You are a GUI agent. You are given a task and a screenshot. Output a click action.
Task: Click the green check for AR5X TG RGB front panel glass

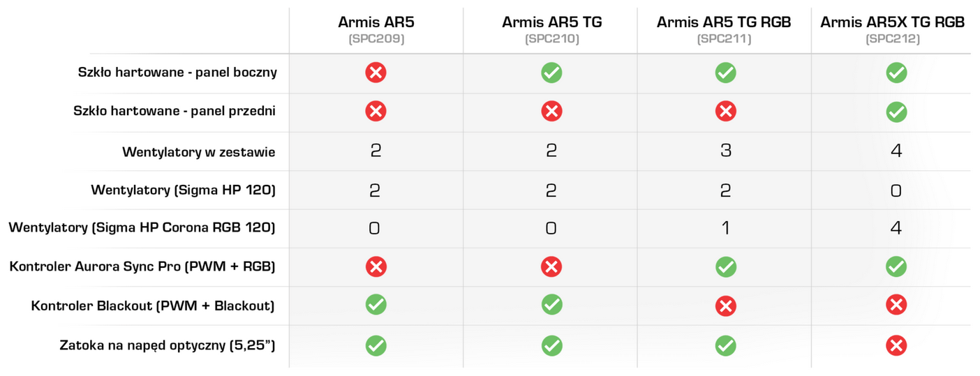coord(896,112)
